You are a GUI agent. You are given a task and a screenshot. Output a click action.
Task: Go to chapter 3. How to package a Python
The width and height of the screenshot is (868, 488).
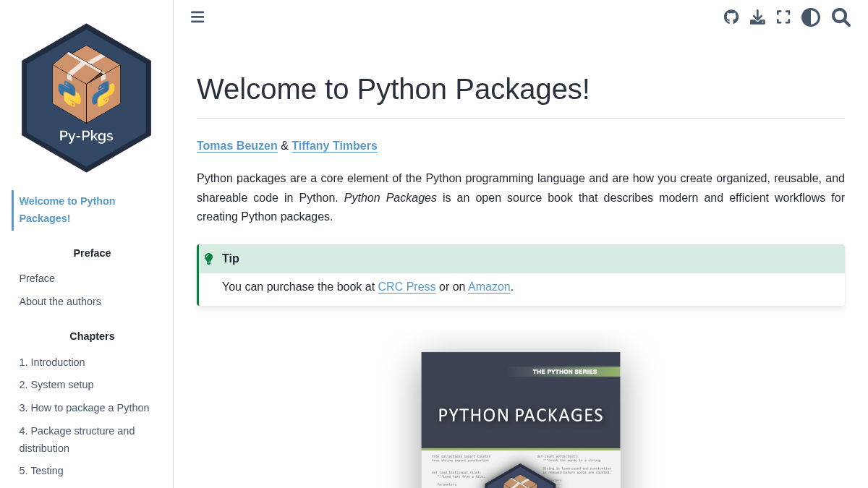[84, 408]
